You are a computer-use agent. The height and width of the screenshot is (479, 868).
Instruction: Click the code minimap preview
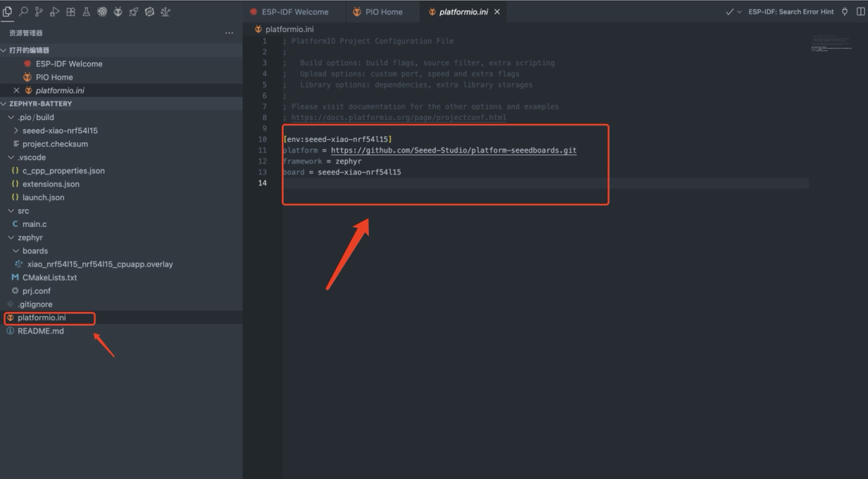(x=832, y=43)
